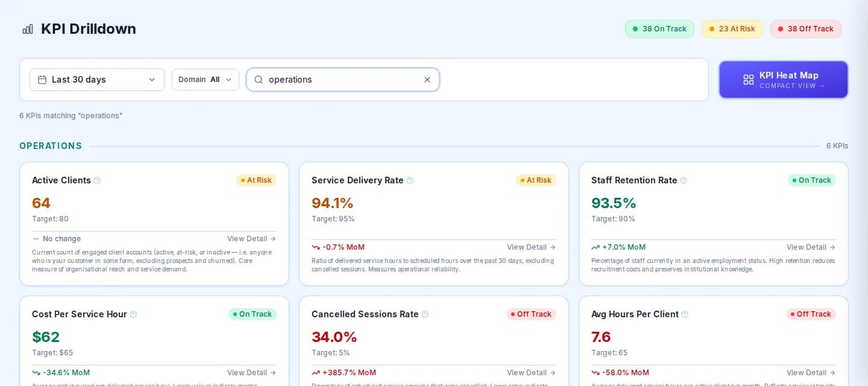Screen dimensions: 868x386
Task: Open info tooltip for Cost Per Service Hour
Action: pos(133,314)
